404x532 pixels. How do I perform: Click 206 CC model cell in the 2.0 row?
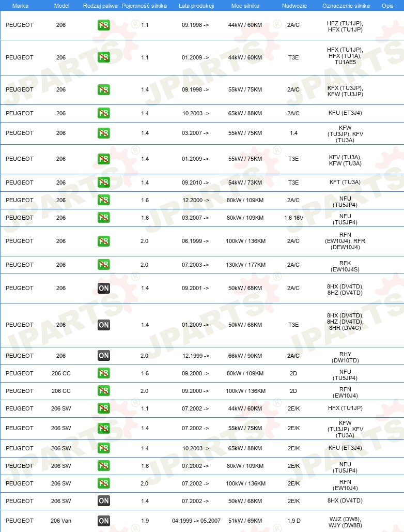pos(61,391)
